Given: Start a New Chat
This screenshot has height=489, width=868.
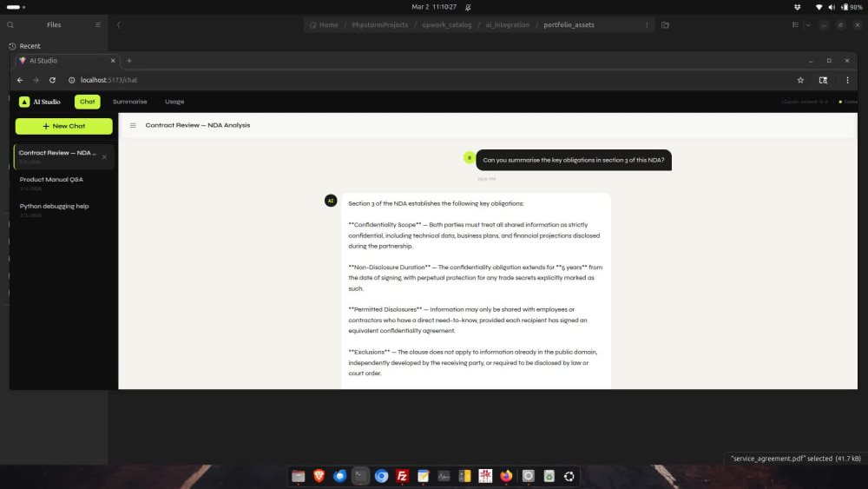Looking at the screenshot, I should point(63,126).
